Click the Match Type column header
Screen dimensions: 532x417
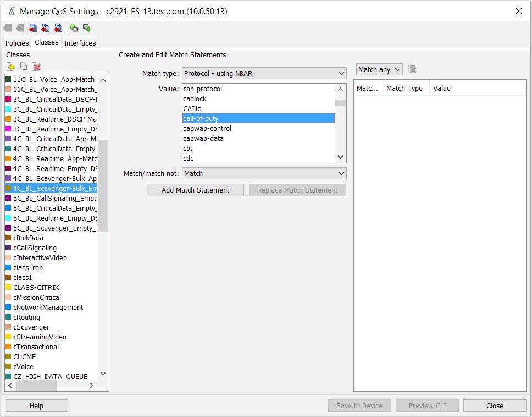(404, 88)
